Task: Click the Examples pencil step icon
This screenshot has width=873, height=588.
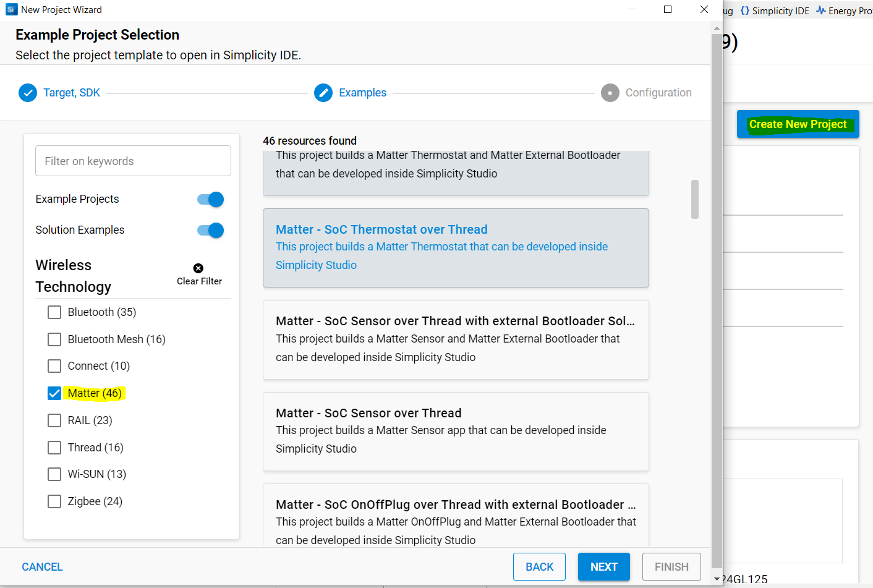Action: click(323, 93)
